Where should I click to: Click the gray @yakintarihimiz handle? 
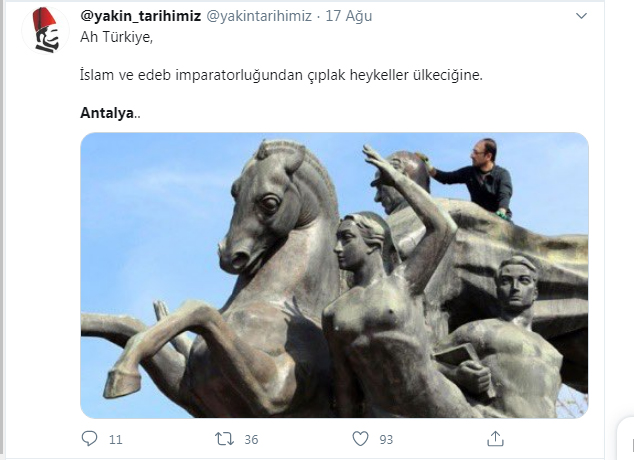[x=259, y=16]
